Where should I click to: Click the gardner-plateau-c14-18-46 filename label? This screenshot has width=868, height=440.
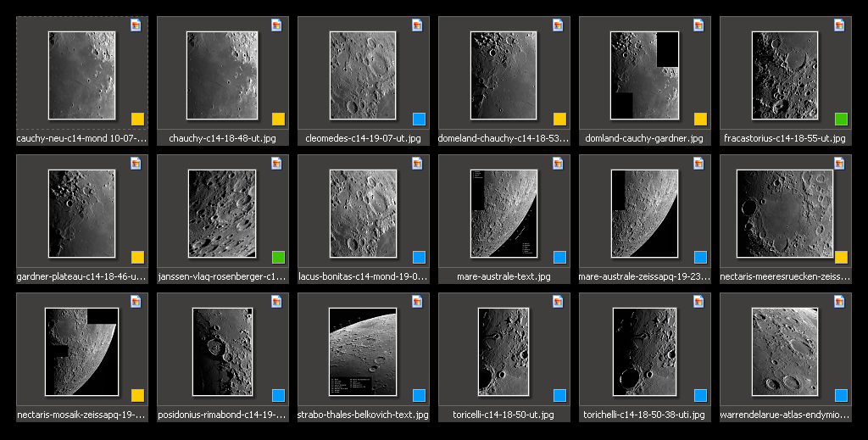81,277
